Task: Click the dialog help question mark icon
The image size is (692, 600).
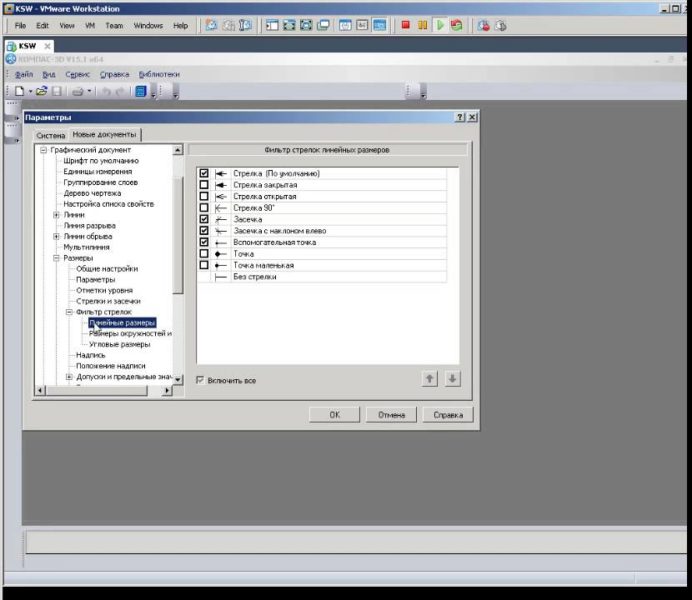Action: (x=459, y=117)
